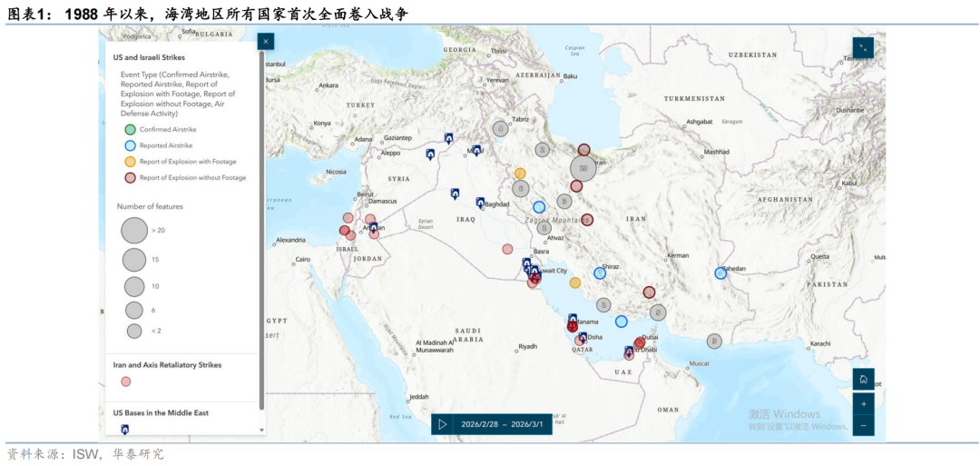Click the orange explosion marker southwest of Shiraz
Screen dimensions: 980x466
coord(574,283)
